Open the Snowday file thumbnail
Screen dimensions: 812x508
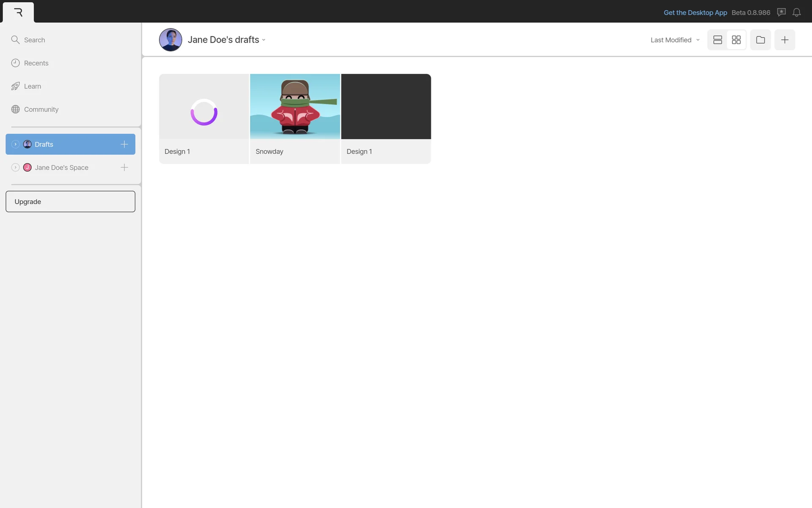coord(295,107)
